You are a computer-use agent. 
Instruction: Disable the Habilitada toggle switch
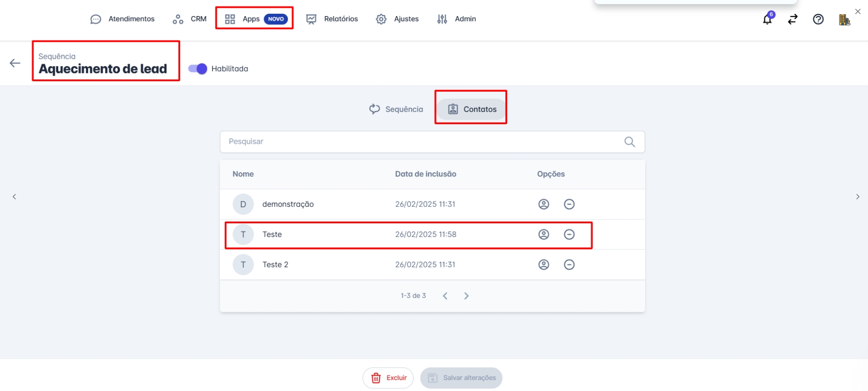198,69
